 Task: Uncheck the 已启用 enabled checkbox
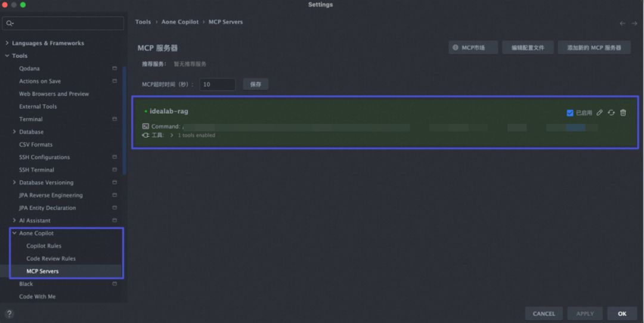(x=569, y=113)
